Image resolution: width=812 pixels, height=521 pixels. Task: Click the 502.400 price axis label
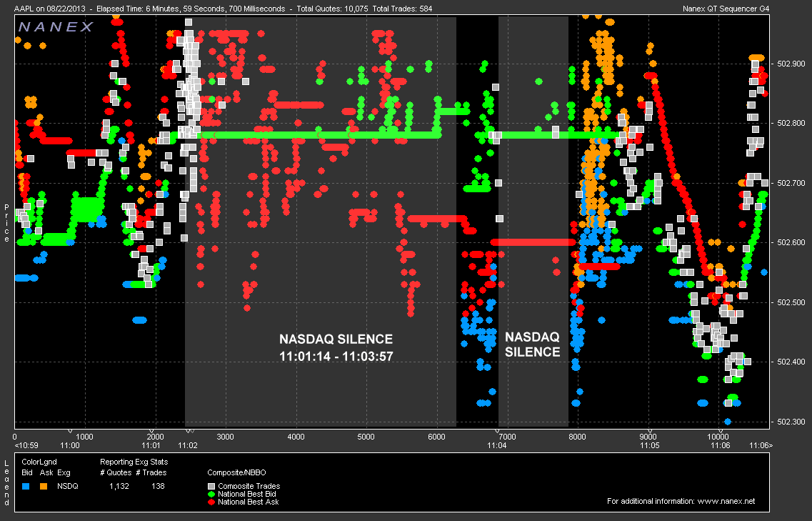tap(791, 362)
